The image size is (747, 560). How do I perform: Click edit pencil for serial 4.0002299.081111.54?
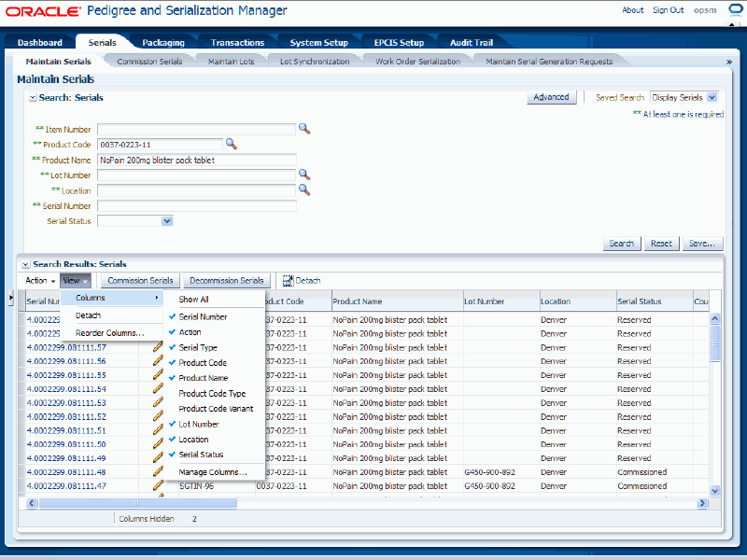(x=158, y=388)
